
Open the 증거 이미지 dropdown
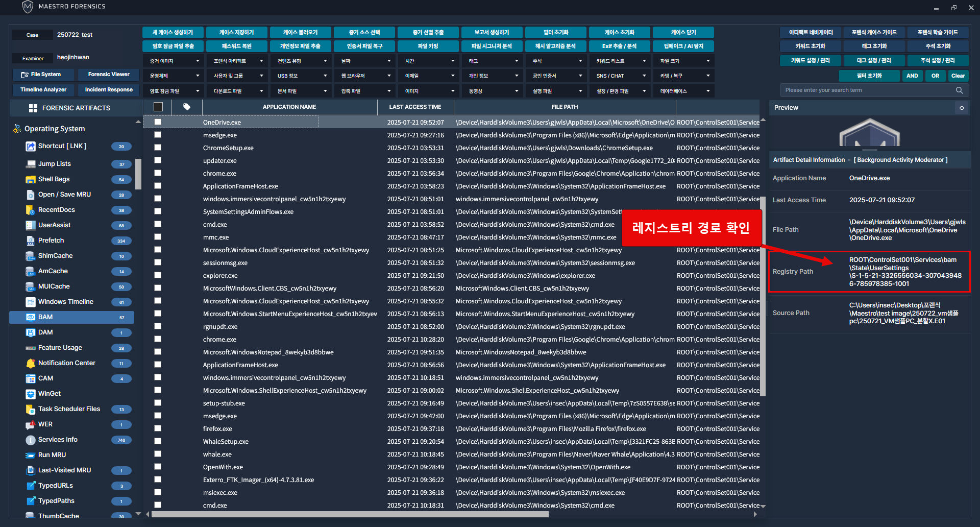tap(174, 61)
